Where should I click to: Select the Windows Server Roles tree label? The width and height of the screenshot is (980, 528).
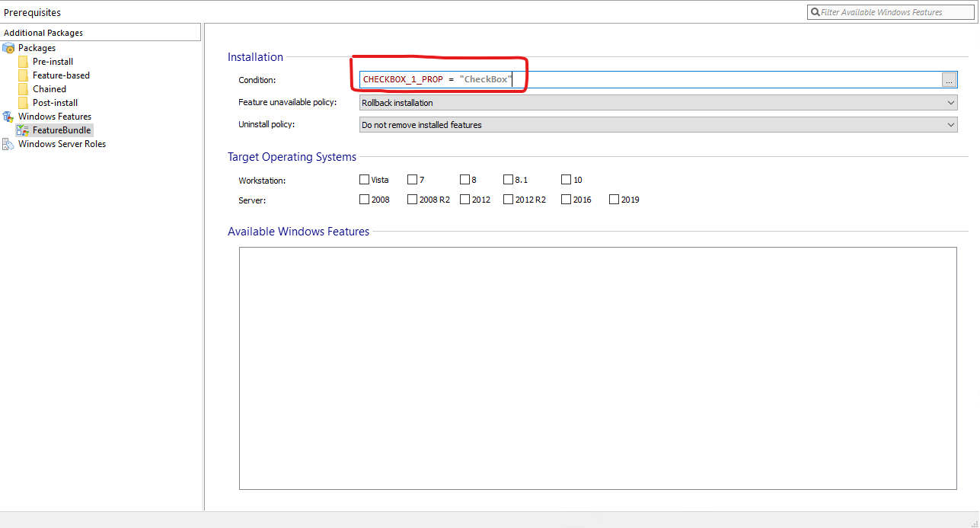[x=62, y=144]
